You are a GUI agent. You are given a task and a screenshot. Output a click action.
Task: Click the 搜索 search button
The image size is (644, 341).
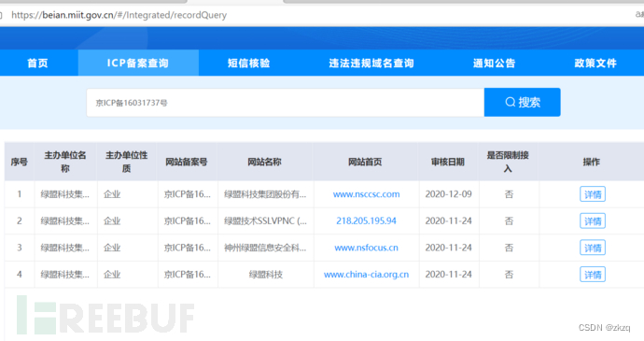(522, 102)
